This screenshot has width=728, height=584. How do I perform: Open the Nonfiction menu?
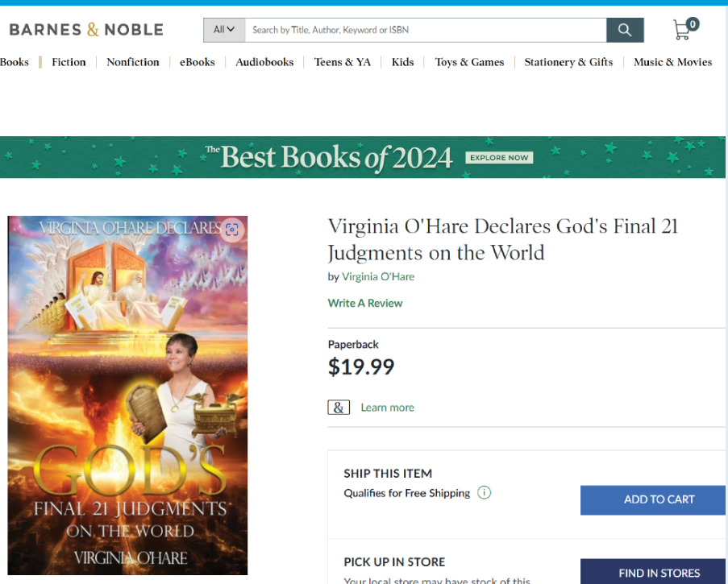133,62
